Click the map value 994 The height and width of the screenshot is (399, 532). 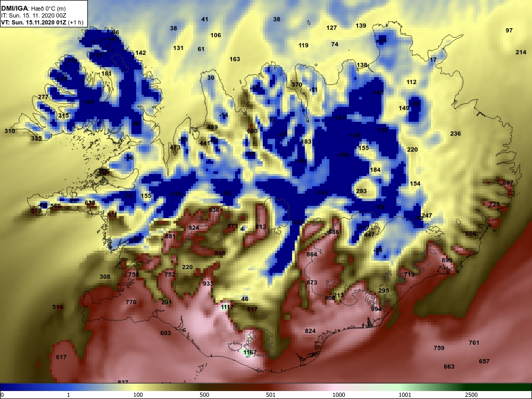click(376, 309)
